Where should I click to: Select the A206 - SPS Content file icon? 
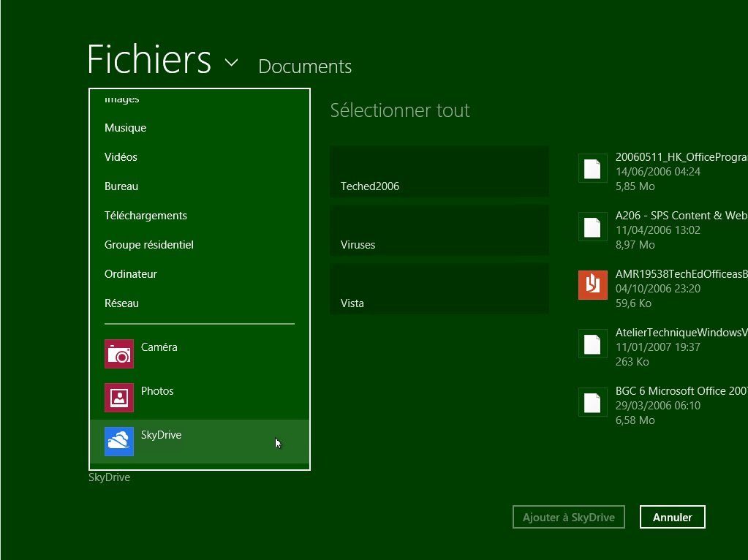click(x=592, y=227)
